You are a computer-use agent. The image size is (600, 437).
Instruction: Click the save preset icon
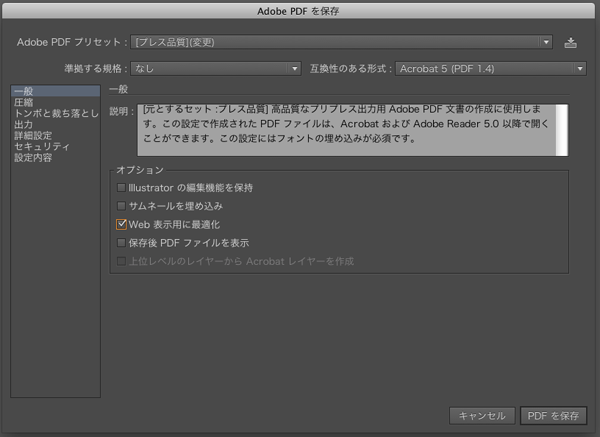(570, 42)
